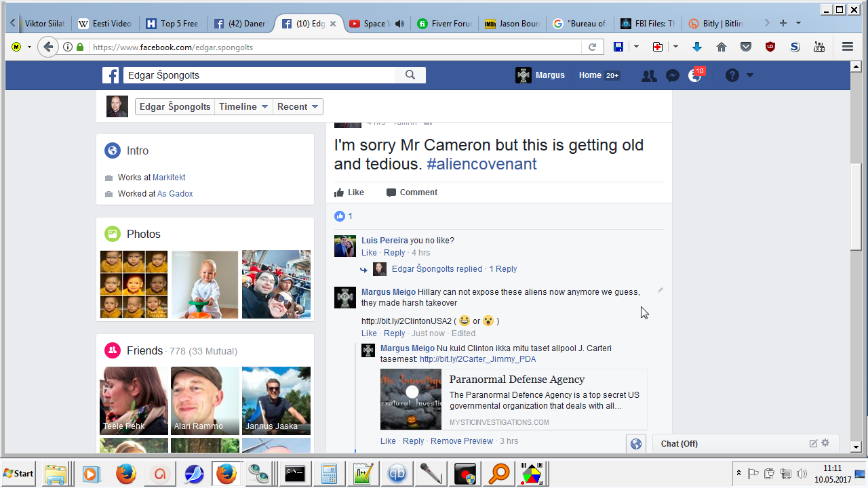The width and height of the screenshot is (868, 488).
Task: Comment on Edgar's post
Action: tap(412, 192)
